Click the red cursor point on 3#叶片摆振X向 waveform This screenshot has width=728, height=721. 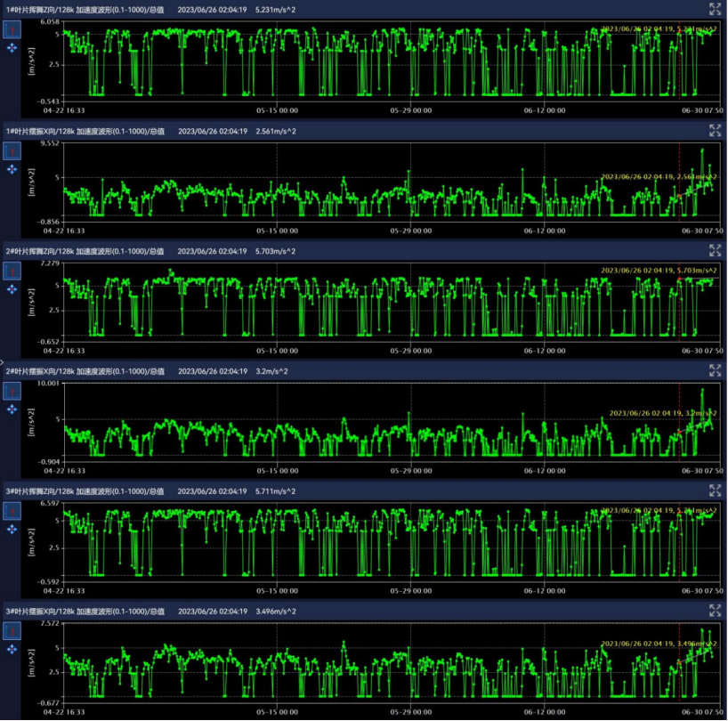coord(678,663)
